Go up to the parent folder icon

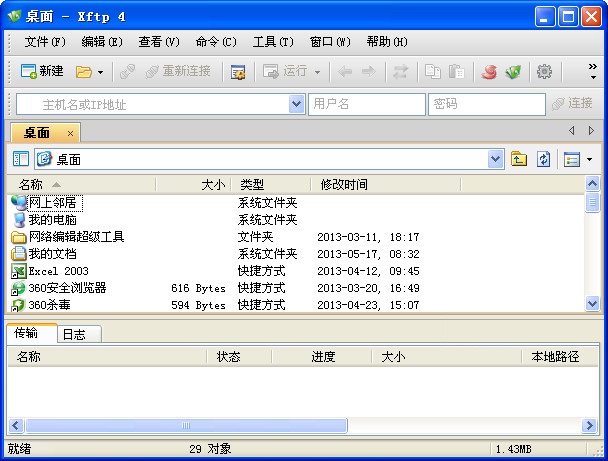tap(519, 159)
